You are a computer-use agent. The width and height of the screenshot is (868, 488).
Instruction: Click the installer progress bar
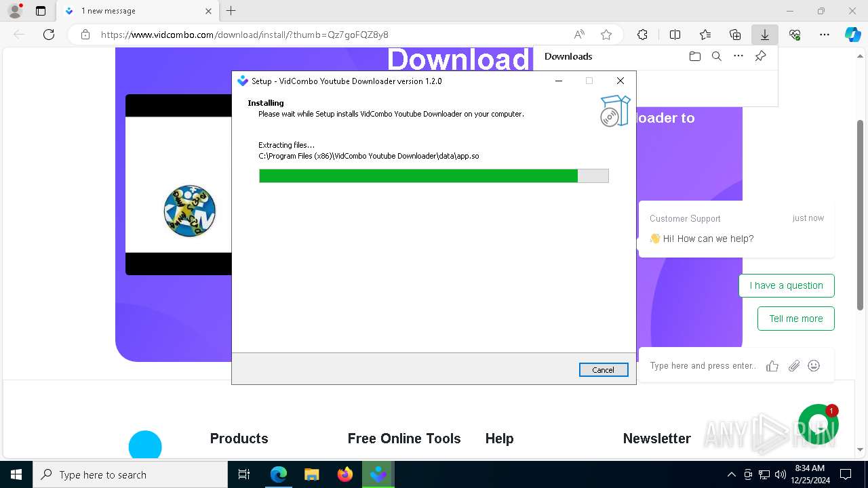point(434,176)
